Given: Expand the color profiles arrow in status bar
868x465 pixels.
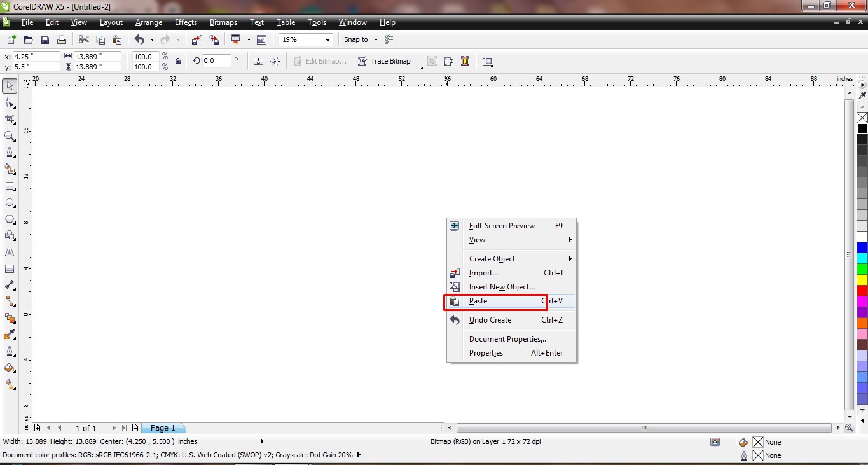Looking at the screenshot, I should [x=359, y=455].
